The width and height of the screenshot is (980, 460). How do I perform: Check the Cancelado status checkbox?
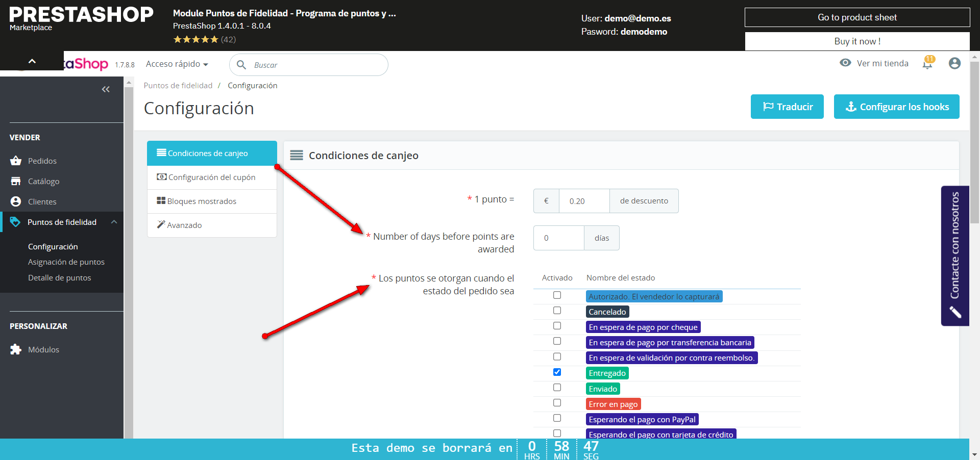click(x=557, y=311)
